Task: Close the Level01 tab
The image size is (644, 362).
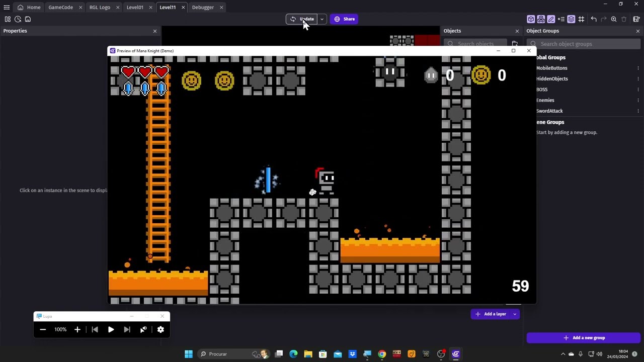Action: pos(150,7)
